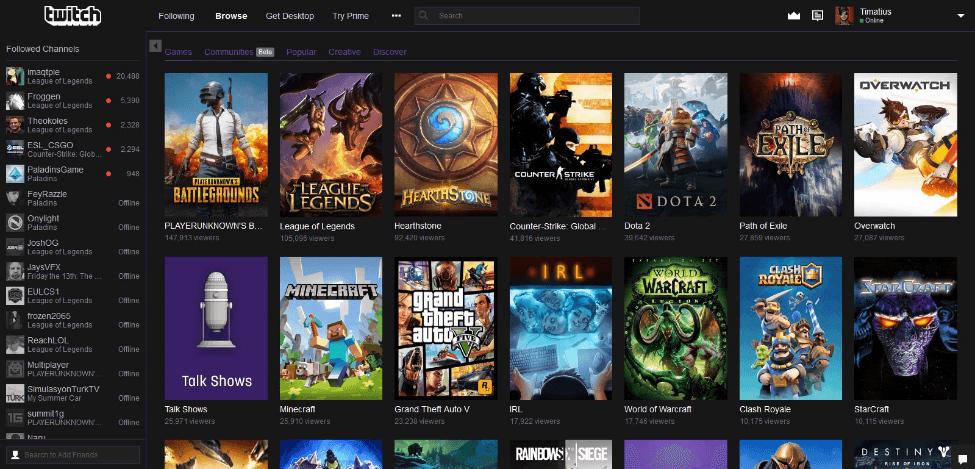Image resolution: width=975 pixels, height=469 pixels.
Task: Open the more options ellipsis menu
Action: (396, 16)
